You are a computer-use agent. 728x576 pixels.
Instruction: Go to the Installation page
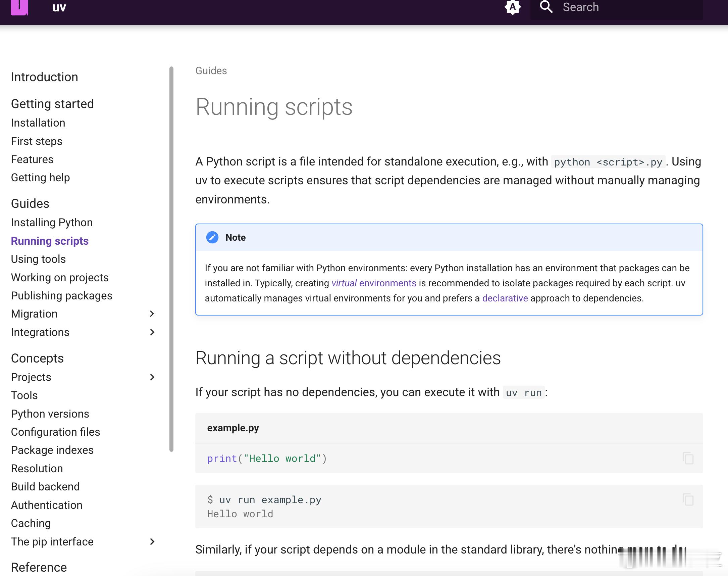click(38, 123)
